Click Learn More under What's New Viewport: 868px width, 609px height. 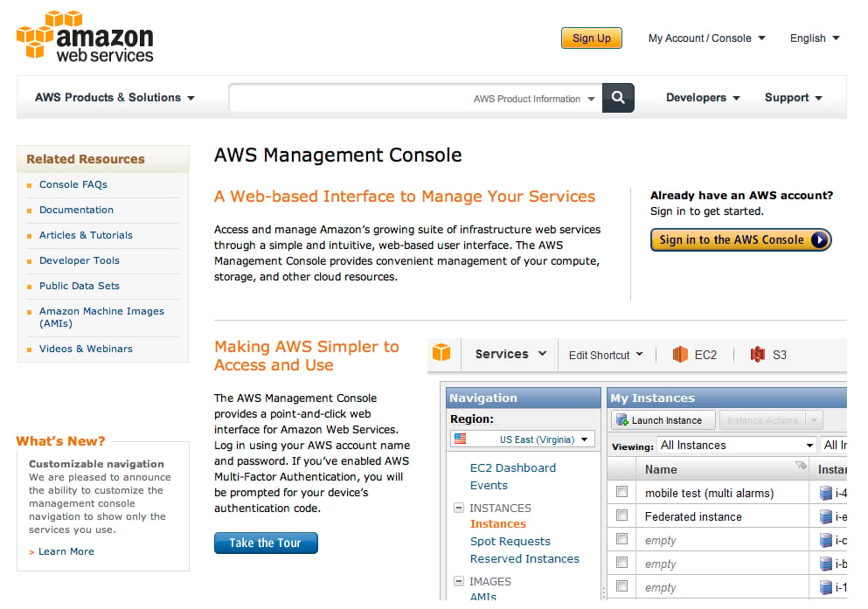[66, 551]
